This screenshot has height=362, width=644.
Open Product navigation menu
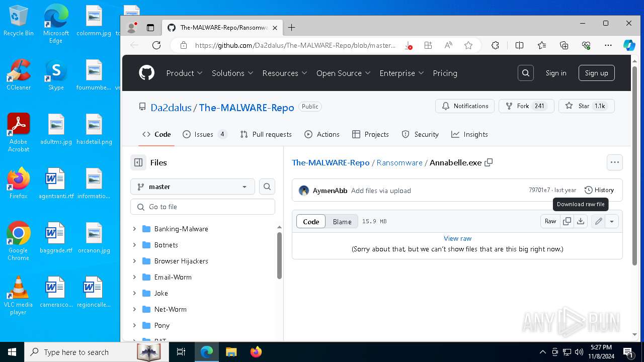(184, 73)
